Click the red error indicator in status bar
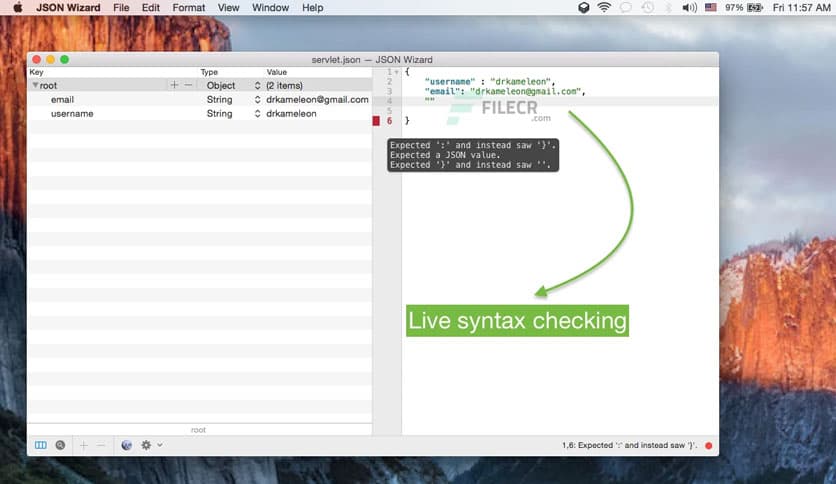The height and width of the screenshot is (484, 836). coord(709,445)
